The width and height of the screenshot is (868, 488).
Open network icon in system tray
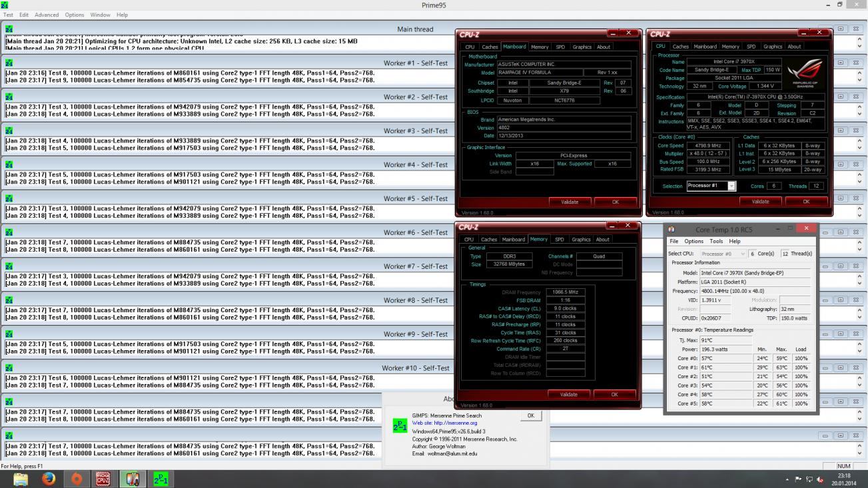[x=809, y=479]
